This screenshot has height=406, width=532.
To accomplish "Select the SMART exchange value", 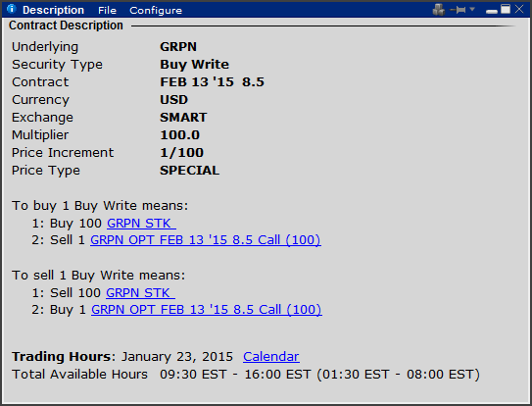I will click(x=183, y=118).
